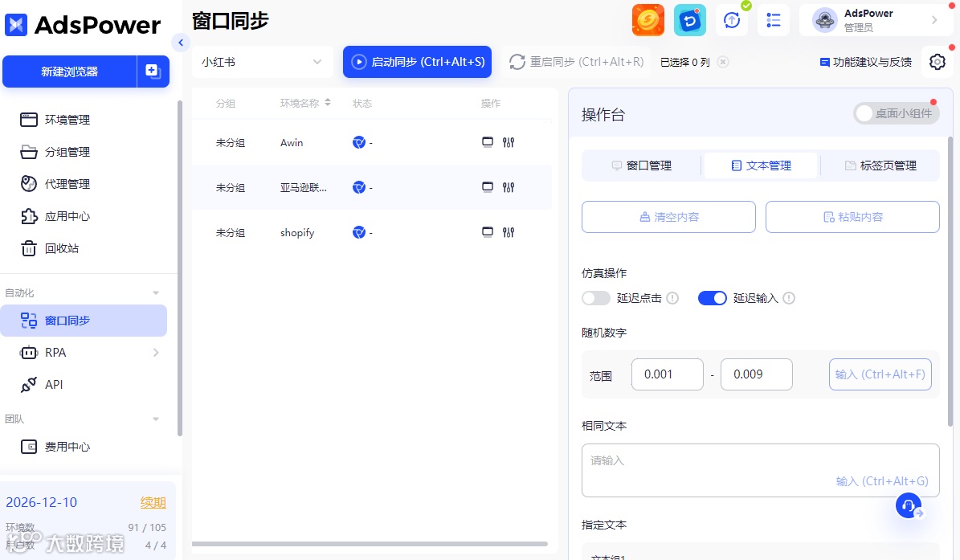Screen dimensions: 960x560
Task: Select the Awin environment row name
Action: click(292, 142)
